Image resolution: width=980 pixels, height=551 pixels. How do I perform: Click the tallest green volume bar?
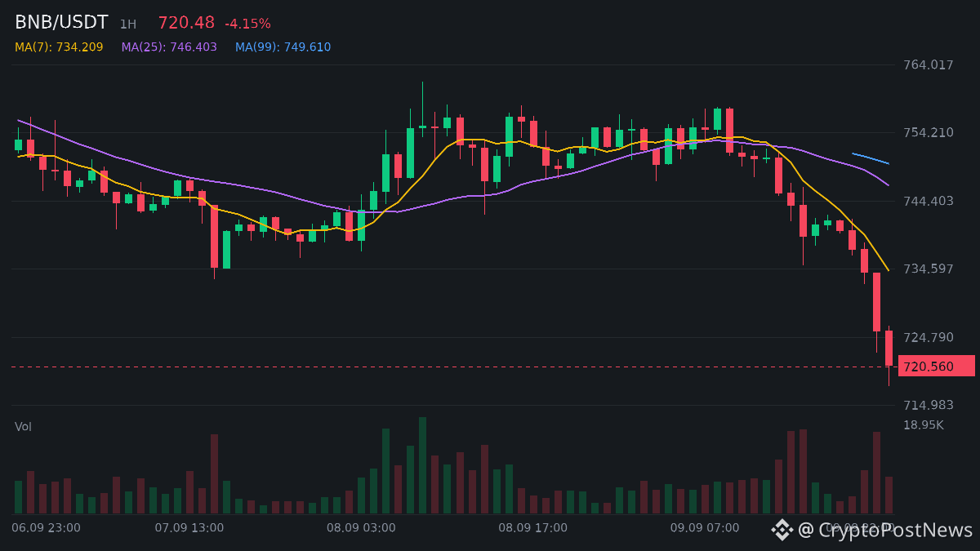click(x=422, y=465)
